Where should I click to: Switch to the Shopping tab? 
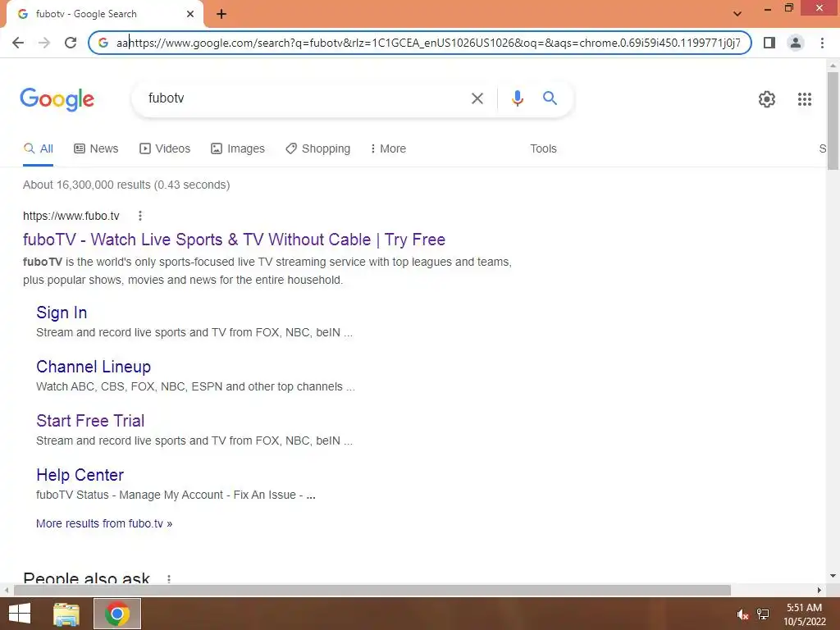pyautogui.click(x=317, y=148)
